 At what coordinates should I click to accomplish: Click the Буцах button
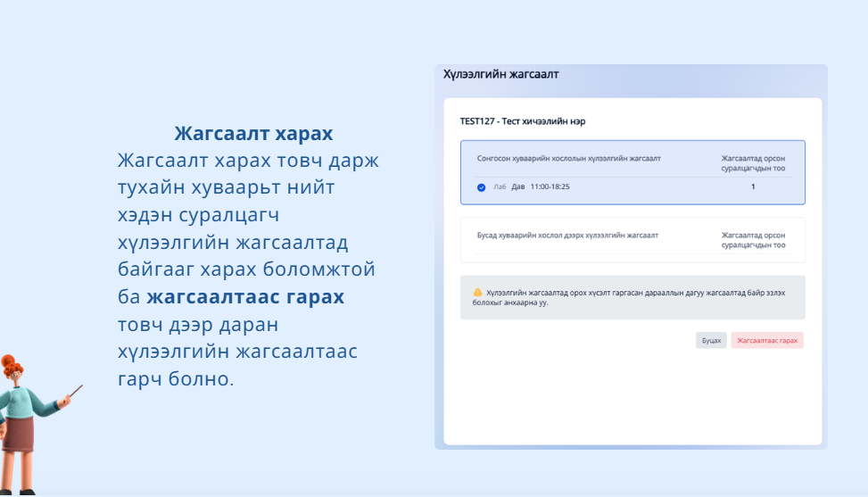pos(711,340)
